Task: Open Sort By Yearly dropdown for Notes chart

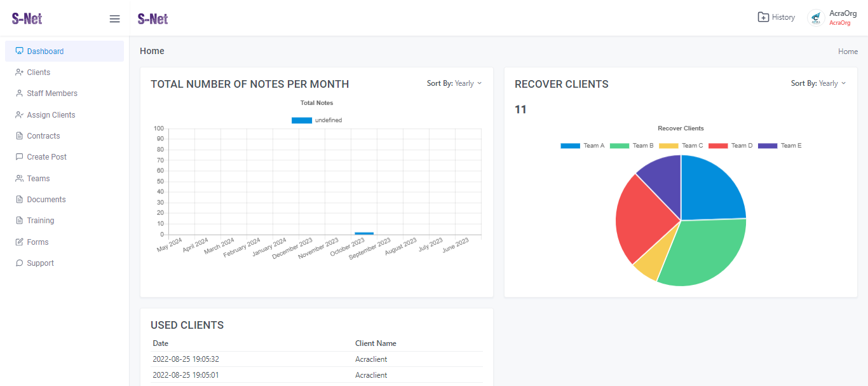Action: [454, 83]
